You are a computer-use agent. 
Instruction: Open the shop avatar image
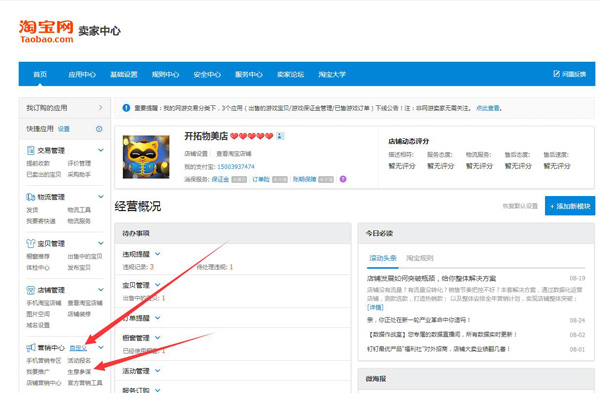pyautogui.click(x=146, y=157)
